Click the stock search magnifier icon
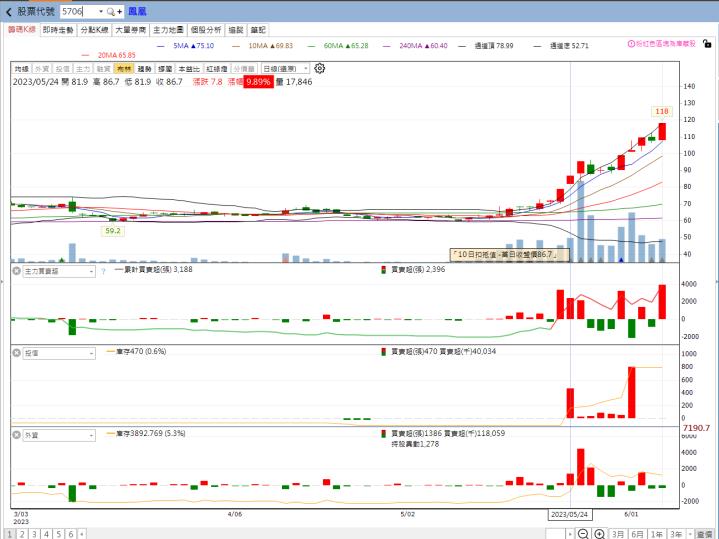 click(111, 11)
